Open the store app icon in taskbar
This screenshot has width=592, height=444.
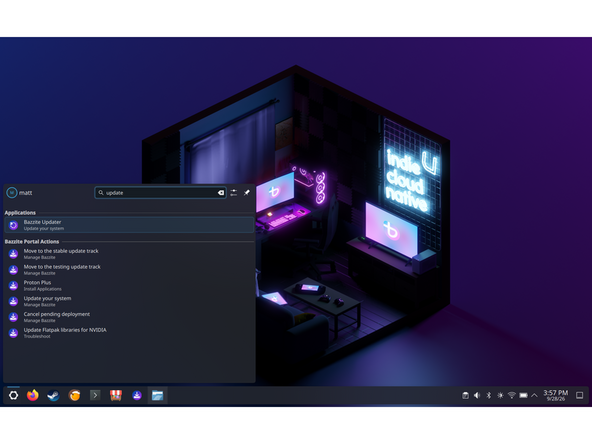tap(116, 395)
